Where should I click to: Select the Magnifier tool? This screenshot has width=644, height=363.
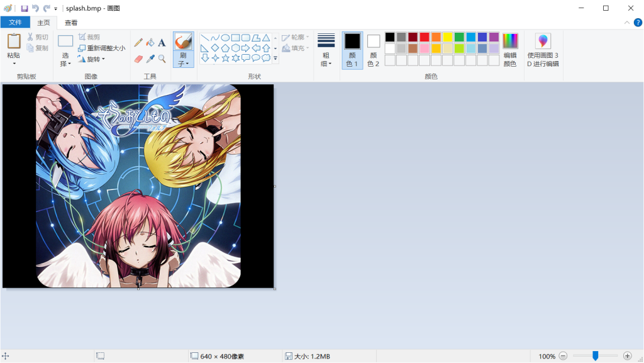pyautogui.click(x=162, y=59)
